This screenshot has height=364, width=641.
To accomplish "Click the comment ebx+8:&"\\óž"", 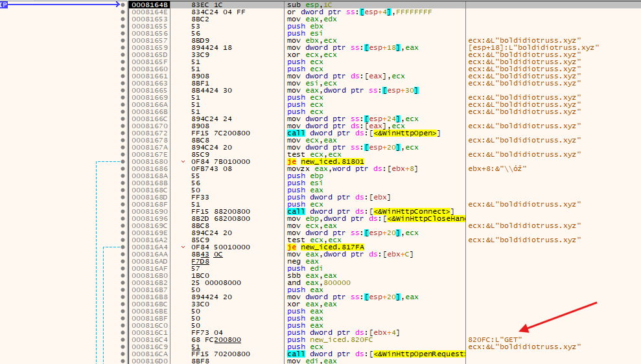I will click(497, 169).
